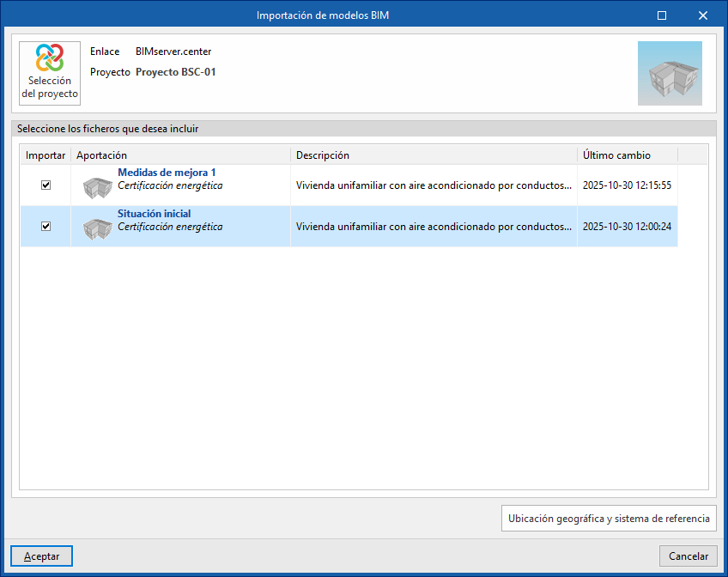Viewport: 728px width, 577px height.
Task: Close the Importación de modelos BIM dialog
Action: coord(703,15)
